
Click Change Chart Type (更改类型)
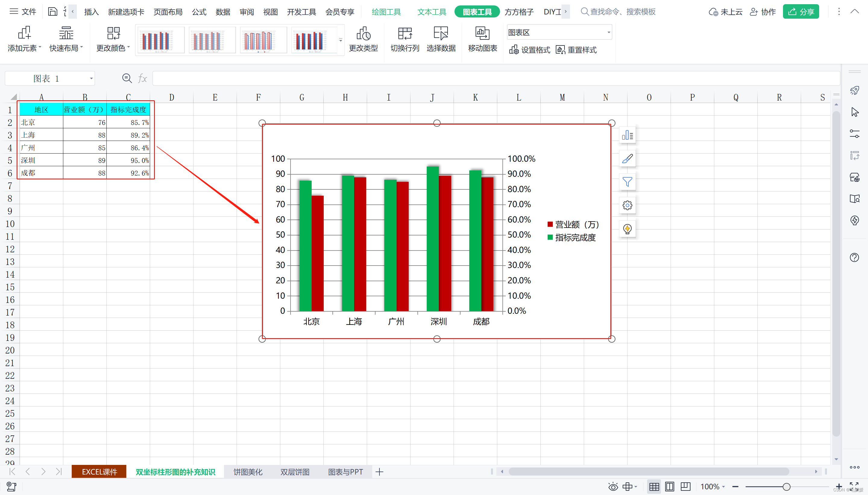click(363, 39)
